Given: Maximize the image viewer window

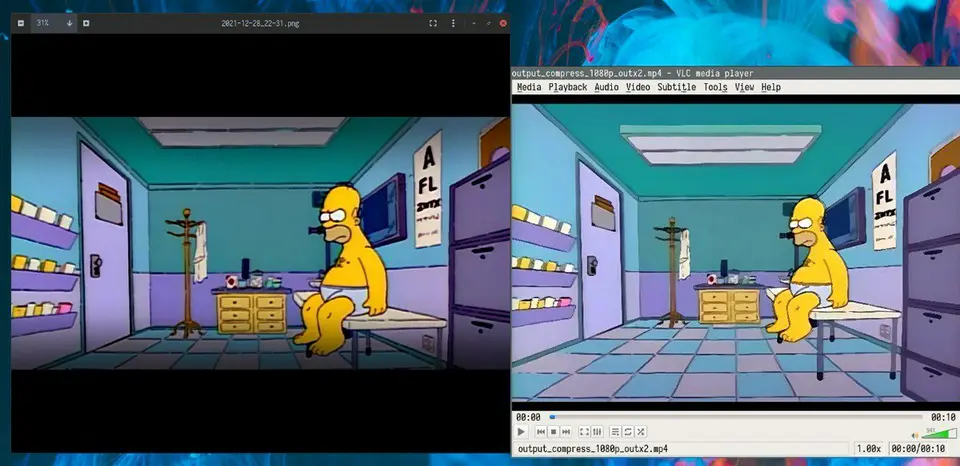Looking at the screenshot, I should (x=489, y=23).
